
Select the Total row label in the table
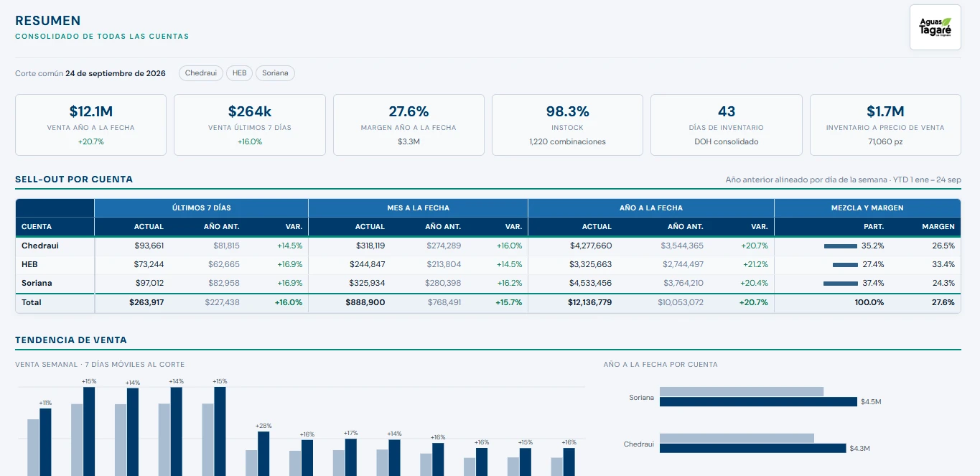pyautogui.click(x=32, y=302)
